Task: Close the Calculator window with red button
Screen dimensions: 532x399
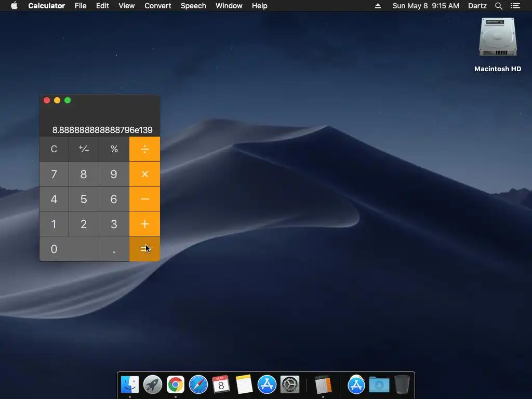Action: tap(47, 100)
